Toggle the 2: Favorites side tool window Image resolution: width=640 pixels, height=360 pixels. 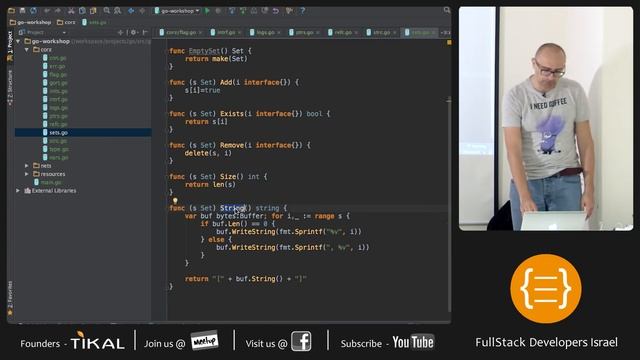[x=10, y=298]
